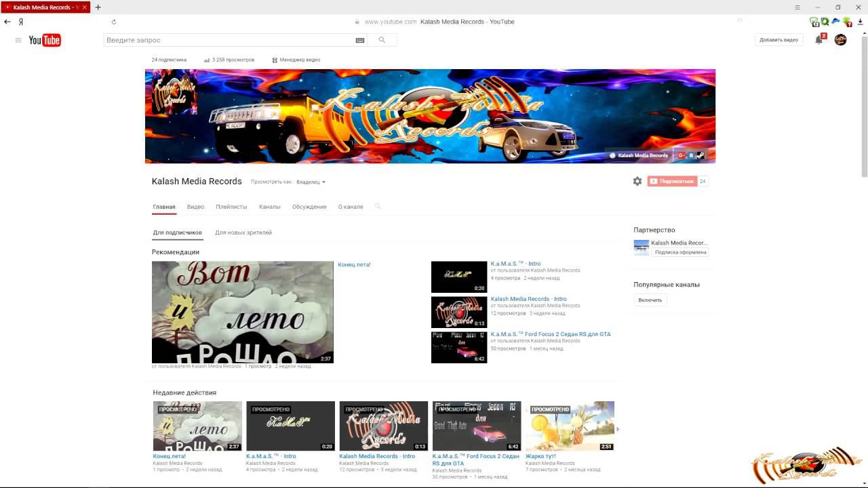Click into the 'Введите запрос' search field
This screenshot has height=488, width=868.
(229, 40)
